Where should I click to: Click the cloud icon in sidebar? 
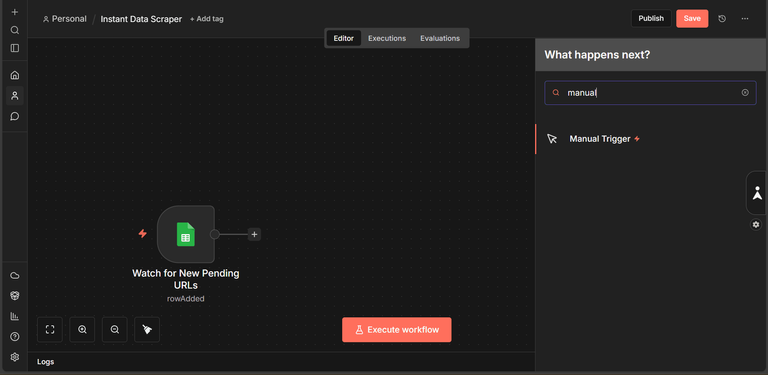(x=15, y=276)
